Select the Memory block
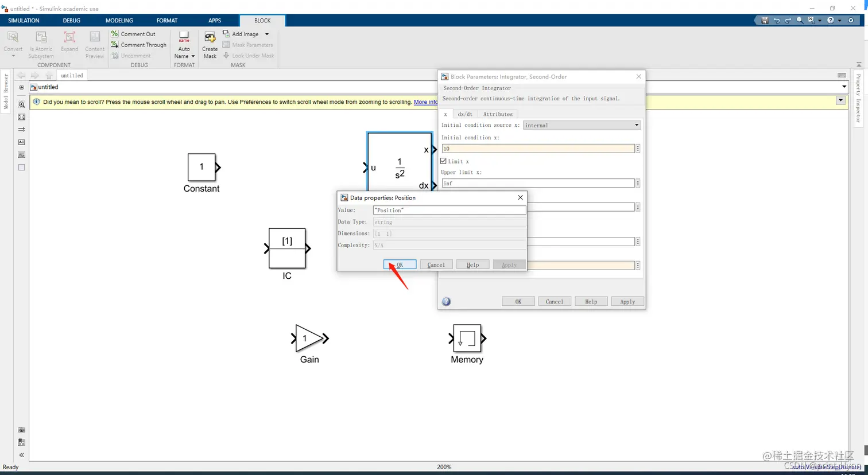This screenshot has width=868, height=475. [x=467, y=338]
